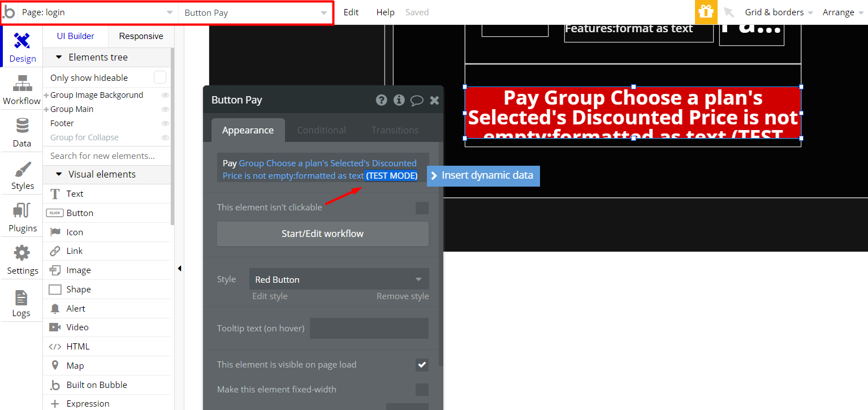
Task: Toggle the Only show hideable checkbox
Action: coord(160,77)
